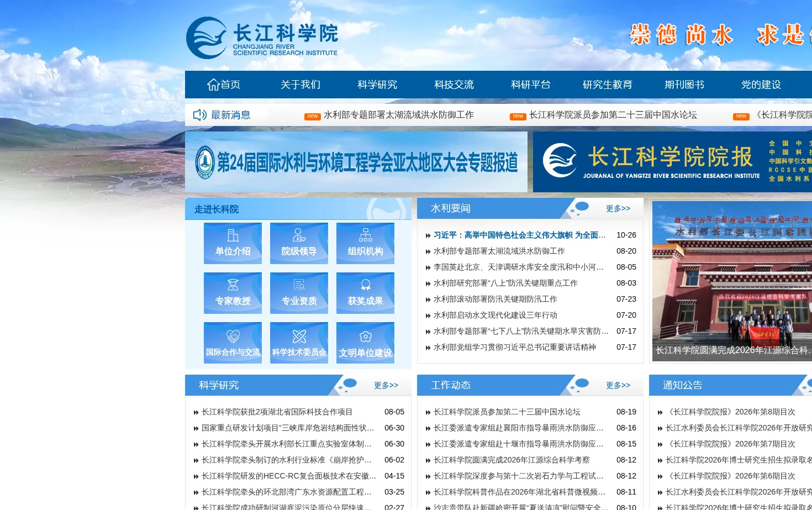Open 科研平台 in the navigation bar
The image size is (812, 510).
531,85
